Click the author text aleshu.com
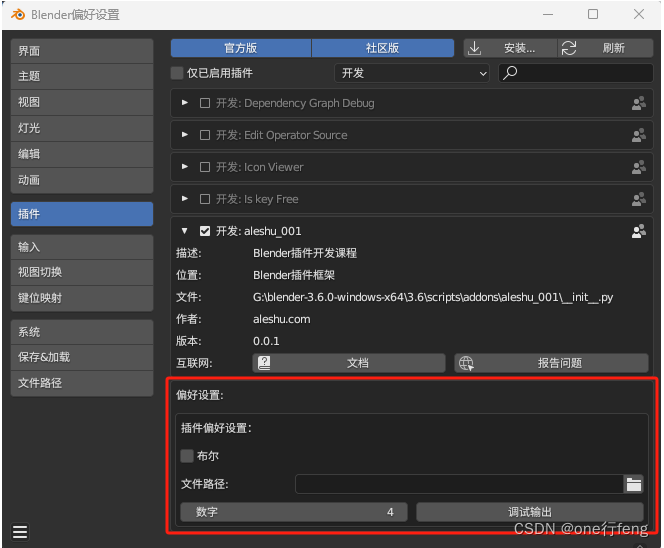Viewport: 664px width, 548px height. point(282,319)
